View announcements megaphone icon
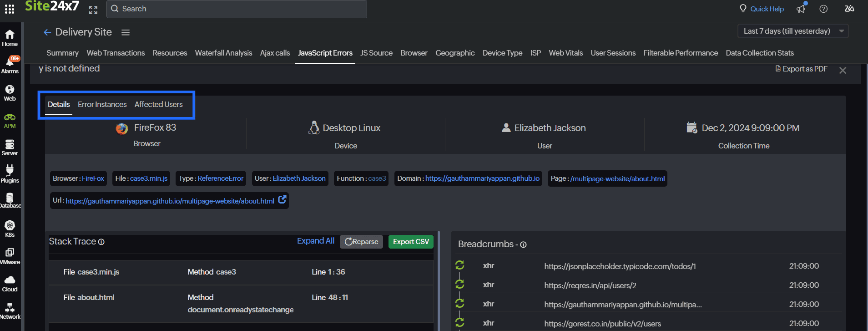The height and width of the screenshot is (331, 868). (801, 9)
